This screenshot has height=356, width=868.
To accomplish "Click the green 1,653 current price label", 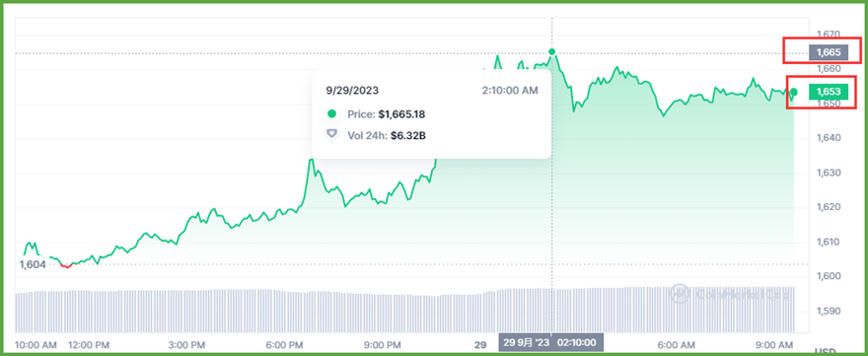I will pyautogui.click(x=829, y=92).
